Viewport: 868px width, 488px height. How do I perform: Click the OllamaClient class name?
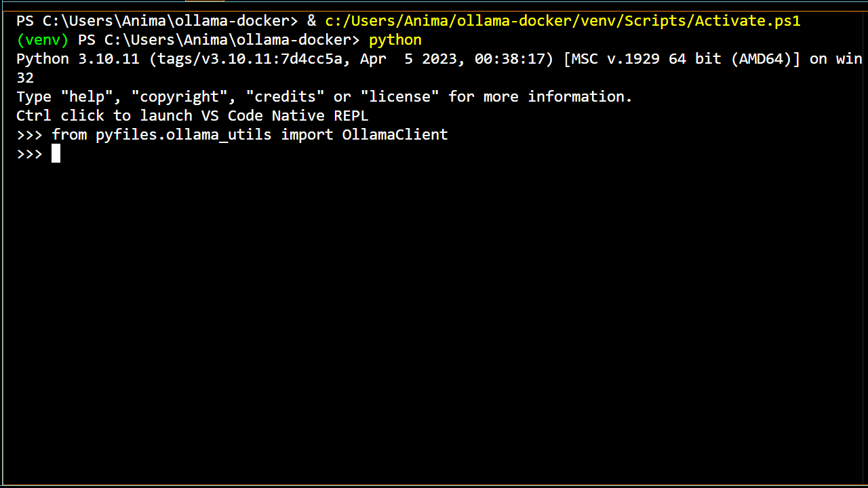click(x=395, y=135)
